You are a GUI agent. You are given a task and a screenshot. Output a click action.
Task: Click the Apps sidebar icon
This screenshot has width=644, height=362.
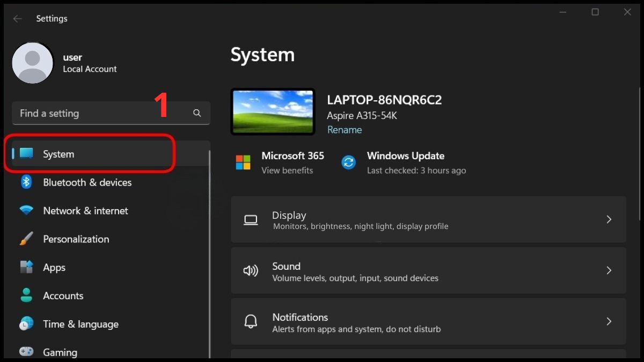(26, 267)
